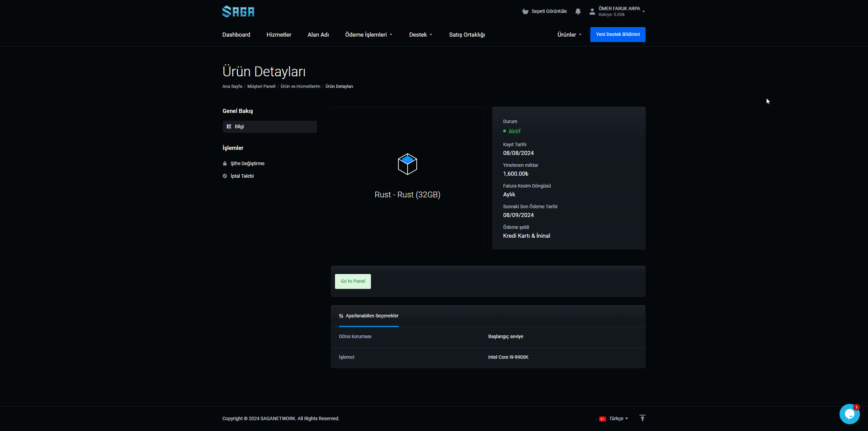Image resolution: width=868 pixels, height=431 pixels.
Task: Click the Rust - Rust (32GB) title
Action: click(x=407, y=195)
